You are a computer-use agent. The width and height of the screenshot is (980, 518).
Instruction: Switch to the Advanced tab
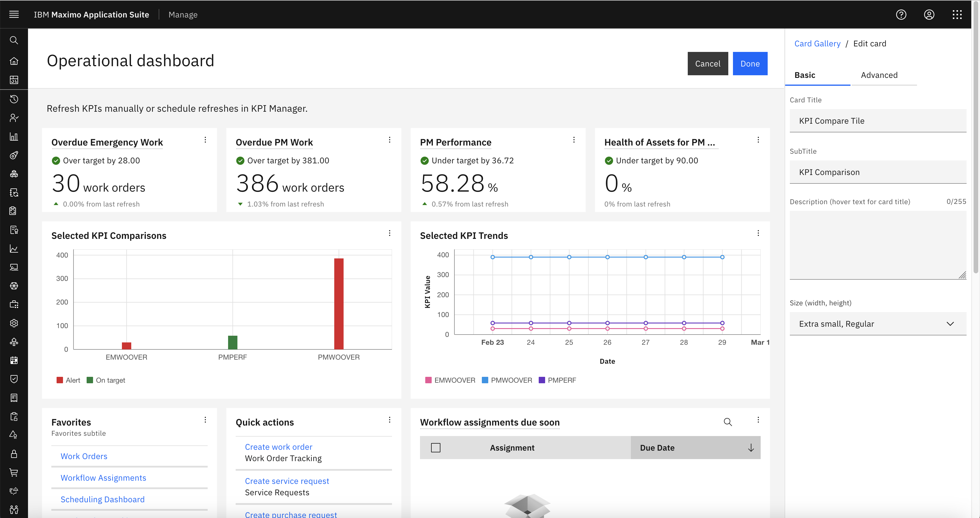point(879,75)
